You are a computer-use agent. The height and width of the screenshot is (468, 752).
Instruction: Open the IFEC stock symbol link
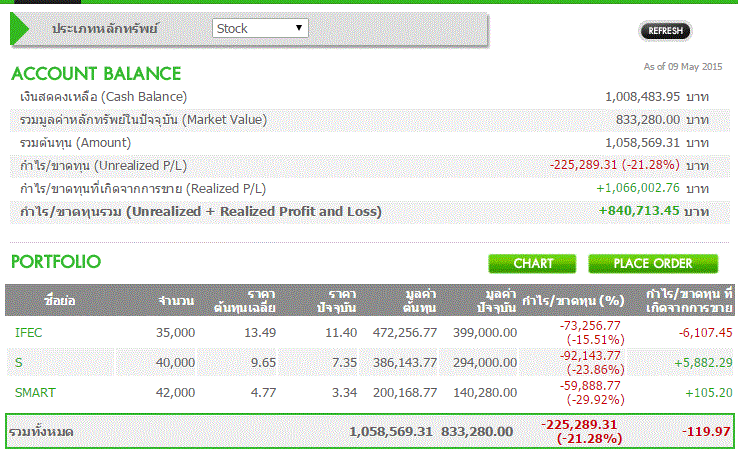pos(29,332)
